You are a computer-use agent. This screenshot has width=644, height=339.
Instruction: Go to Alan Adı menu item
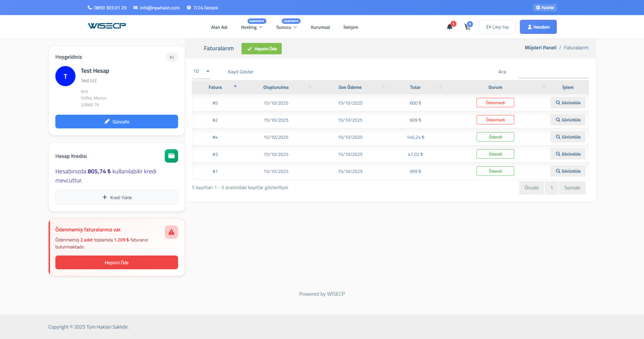pos(219,27)
